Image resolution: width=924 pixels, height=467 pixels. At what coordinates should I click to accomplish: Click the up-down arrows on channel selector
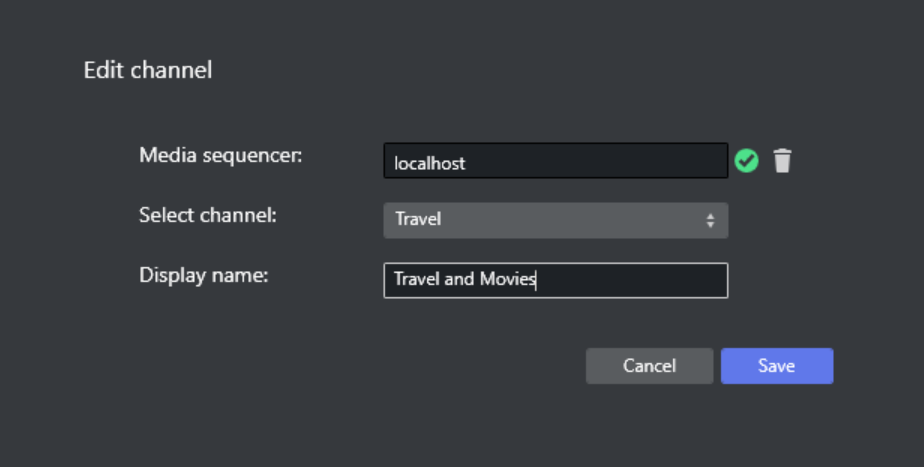[710, 220]
